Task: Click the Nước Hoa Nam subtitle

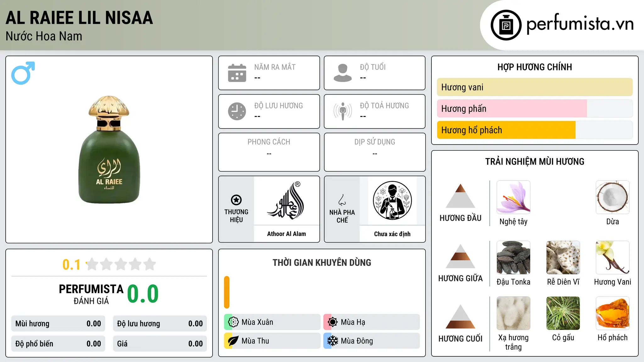Action: [44, 36]
